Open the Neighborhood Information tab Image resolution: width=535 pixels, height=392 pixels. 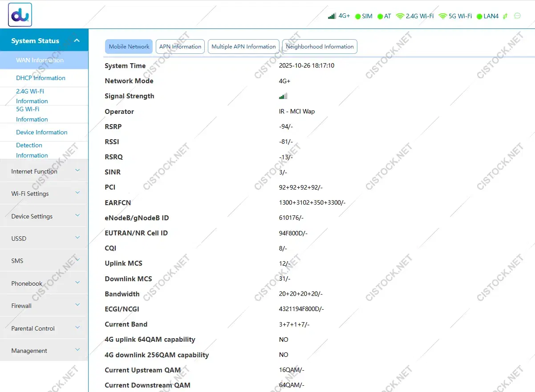pos(319,46)
